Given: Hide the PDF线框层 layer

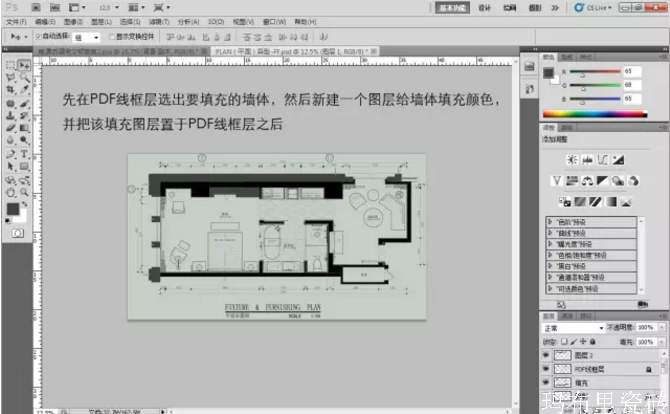Looking at the screenshot, I should [x=546, y=369].
